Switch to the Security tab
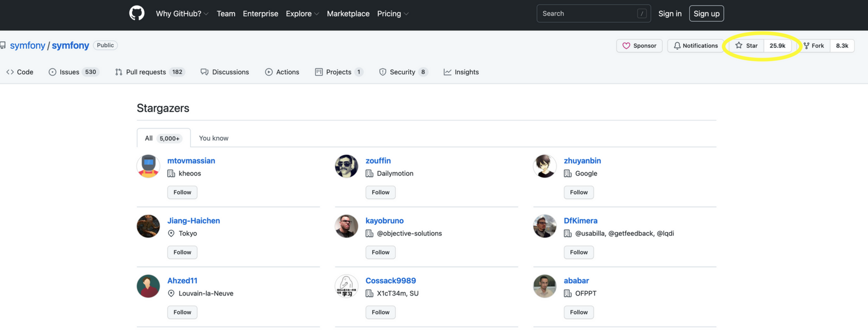 [403, 72]
